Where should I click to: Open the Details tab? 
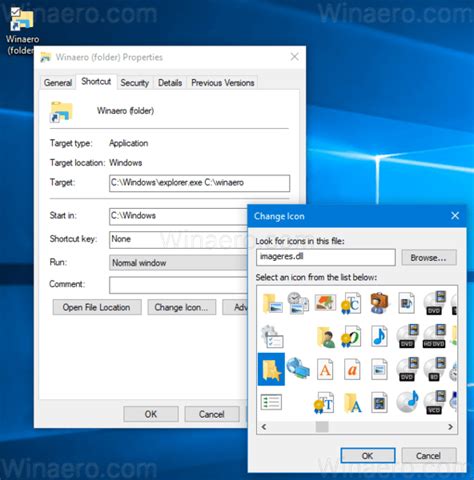point(170,83)
